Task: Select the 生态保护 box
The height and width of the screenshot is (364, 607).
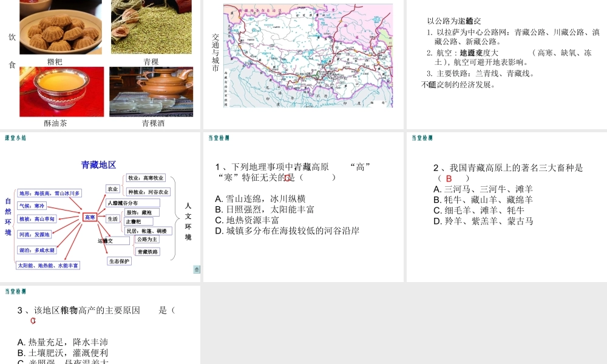Action: 119,261
